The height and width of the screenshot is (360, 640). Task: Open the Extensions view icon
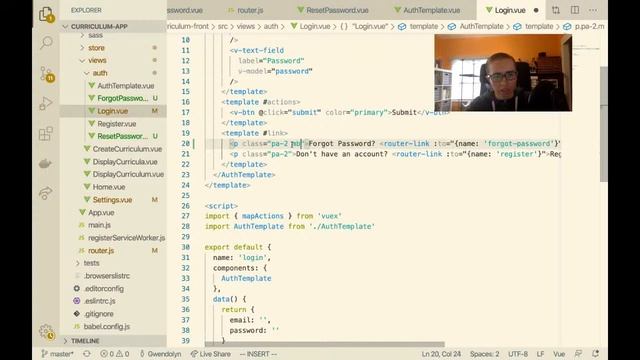(46, 133)
